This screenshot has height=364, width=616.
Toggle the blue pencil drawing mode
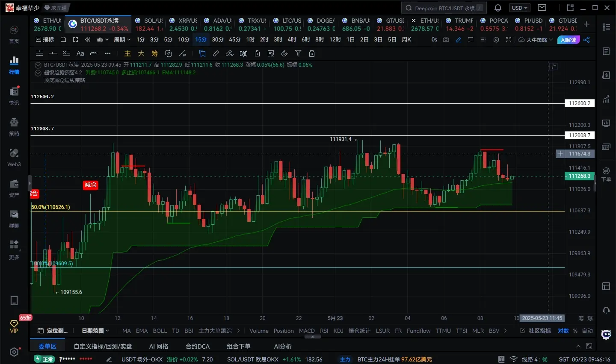click(x=459, y=40)
